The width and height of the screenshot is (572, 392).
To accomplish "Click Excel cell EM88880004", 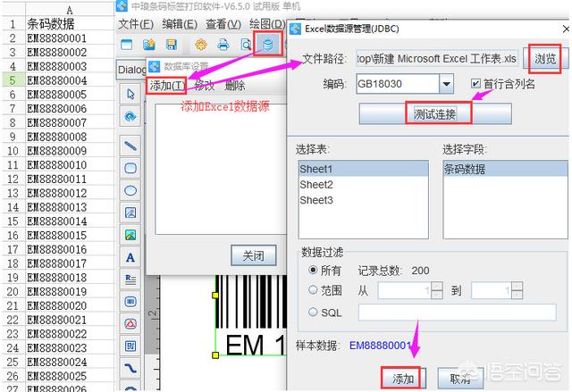I will click(x=70, y=80).
